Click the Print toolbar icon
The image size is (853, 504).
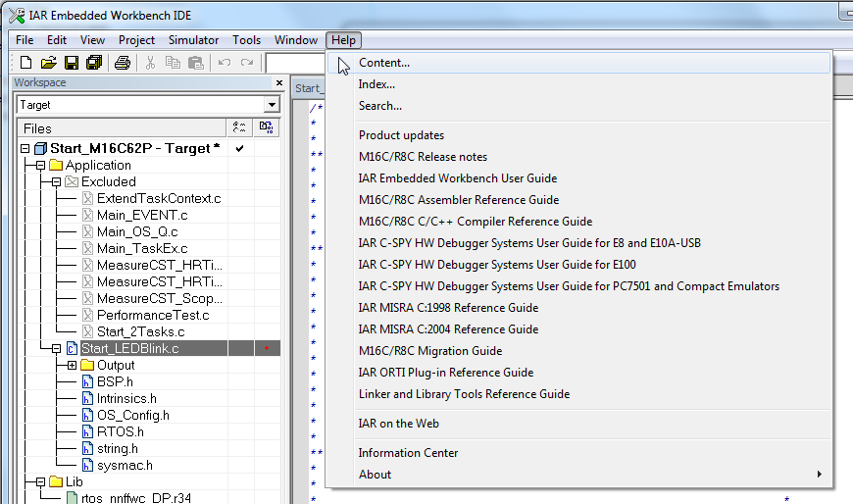point(123,63)
